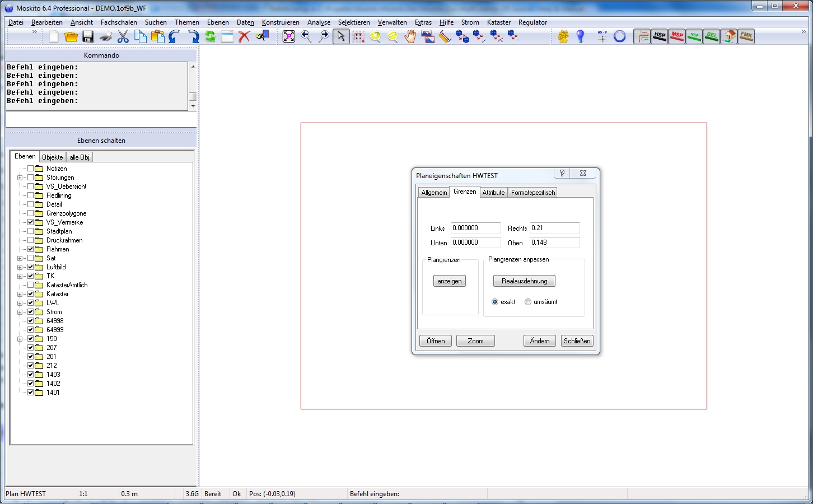Click the Schließen button in dialog
Viewport: 813px width, 504px height.
click(x=577, y=341)
